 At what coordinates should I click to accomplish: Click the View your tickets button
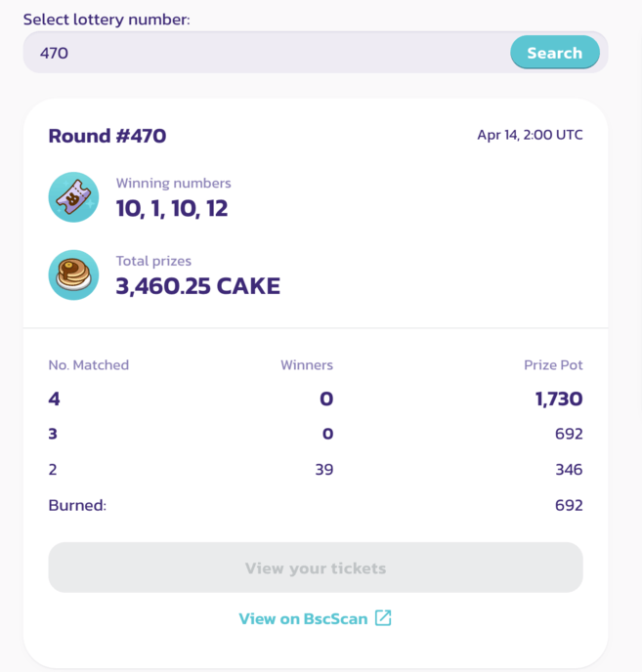point(315,567)
